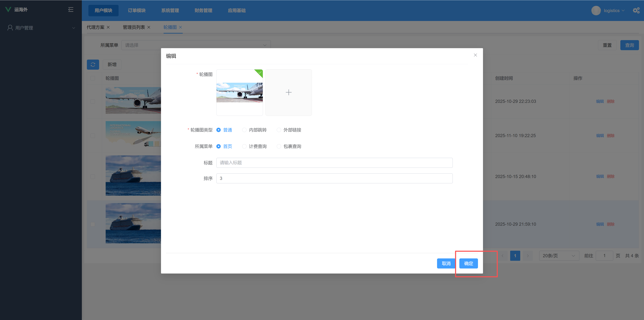This screenshot has width=644, height=320.
Task: Select the 内部跳转 radio option
Action: click(x=244, y=130)
